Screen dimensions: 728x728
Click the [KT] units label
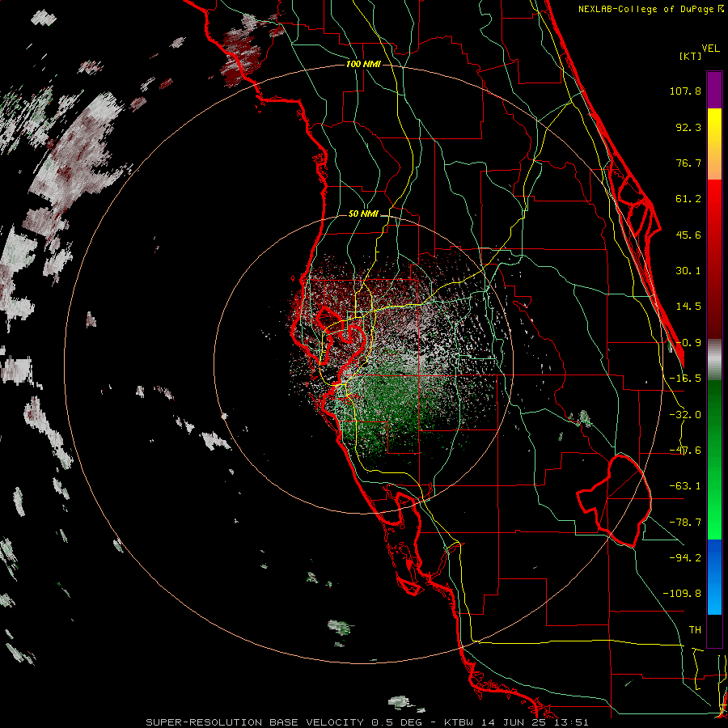[691, 56]
